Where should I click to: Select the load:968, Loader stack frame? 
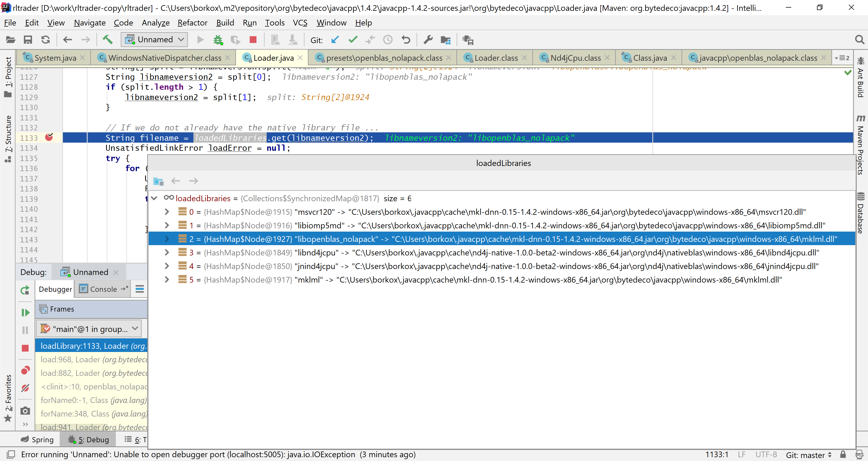click(x=92, y=360)
